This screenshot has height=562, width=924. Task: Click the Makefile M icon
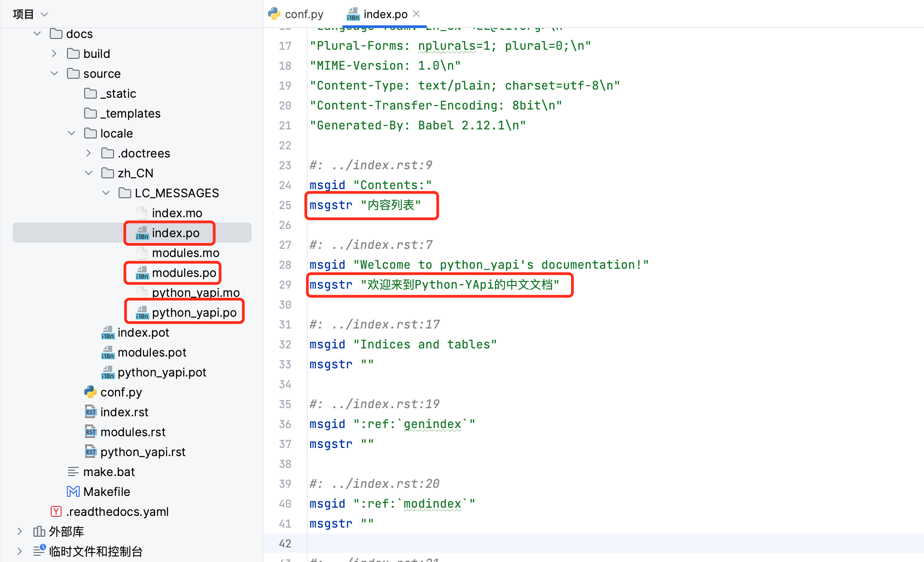point(73,491)
